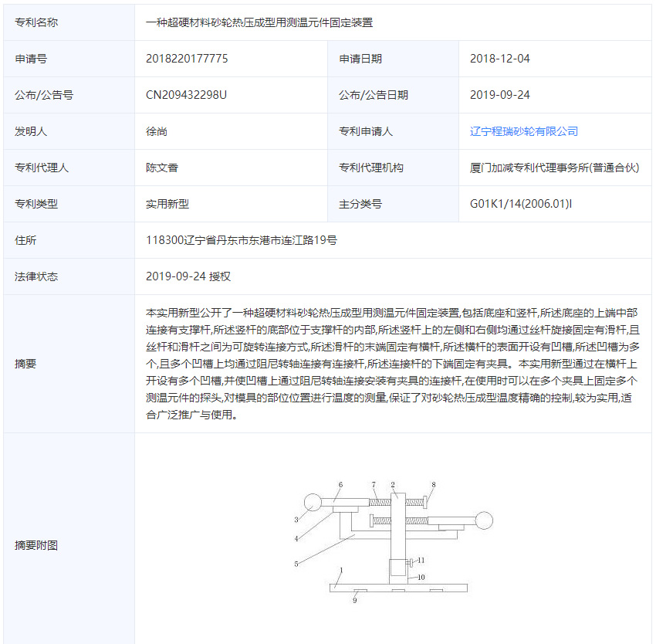Viewport: 656px width, 644px height.
Task: Click the 发明人 label cell
Action: point(69,131)
